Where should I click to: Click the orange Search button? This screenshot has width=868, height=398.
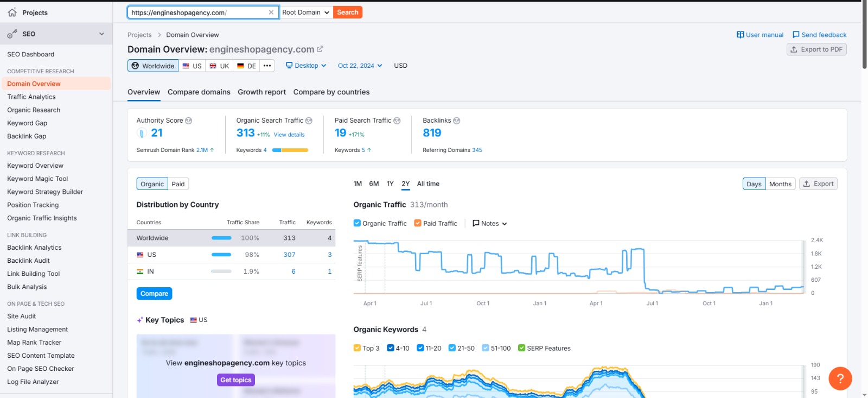pos(348,12)
